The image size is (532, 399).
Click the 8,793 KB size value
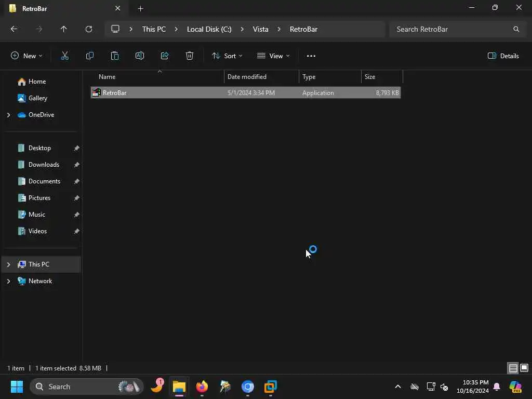[x=387, y=92]
